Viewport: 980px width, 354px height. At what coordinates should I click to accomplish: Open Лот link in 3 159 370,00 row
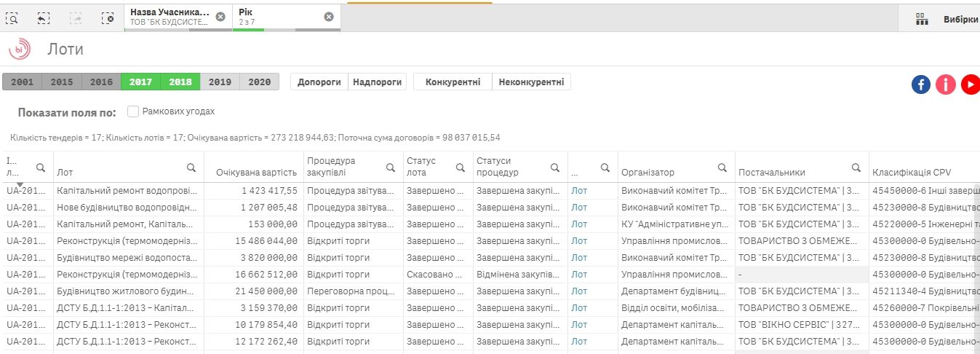tap(579, 308)
